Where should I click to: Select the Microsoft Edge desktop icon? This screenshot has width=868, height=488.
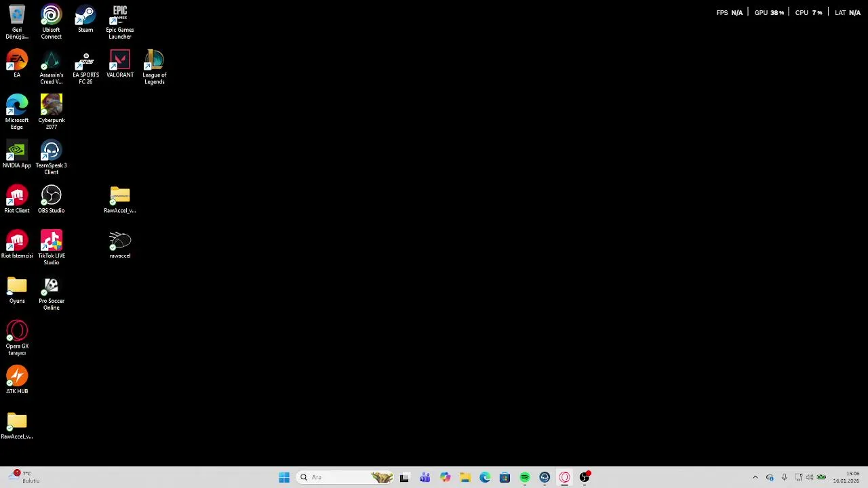point(17,113)
